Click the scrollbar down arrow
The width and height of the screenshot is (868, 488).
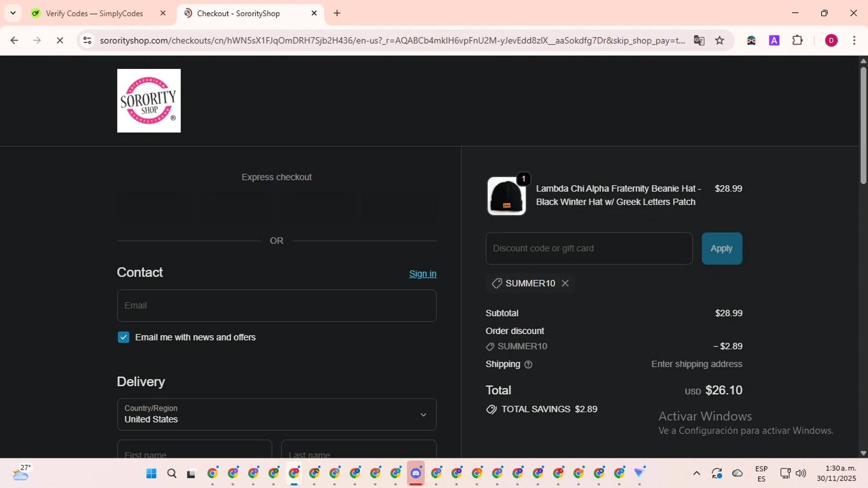pos(863,453)
